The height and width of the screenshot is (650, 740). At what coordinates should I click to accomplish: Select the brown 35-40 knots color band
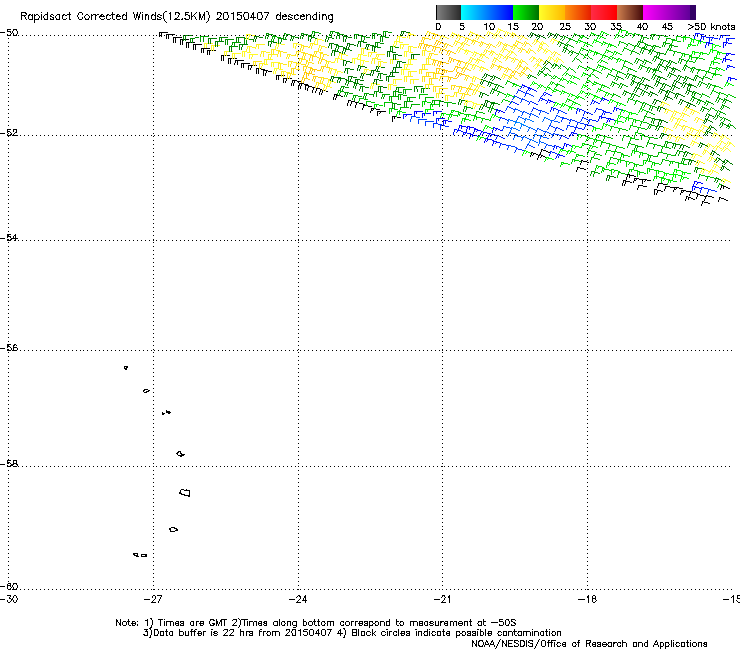pos(630,12)
